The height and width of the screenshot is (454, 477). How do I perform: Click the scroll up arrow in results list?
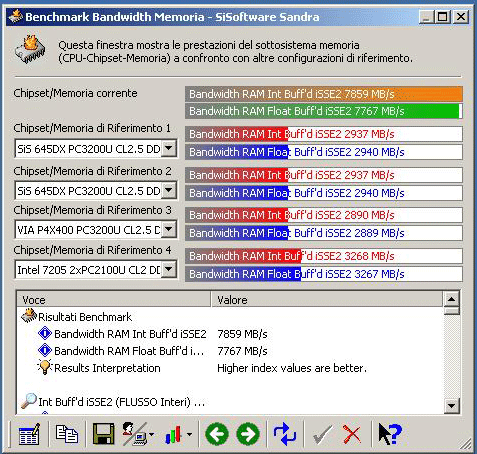[452, 299]
